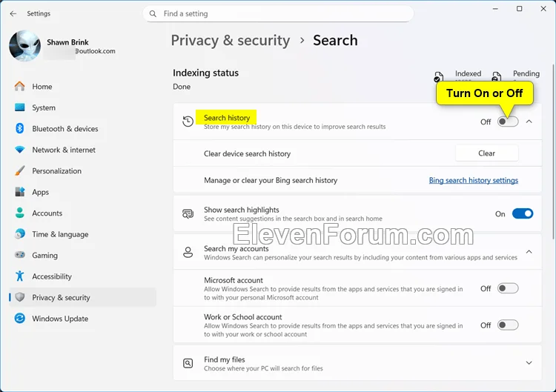Click the Accessibility figure icon

click(x=20, y=276)
